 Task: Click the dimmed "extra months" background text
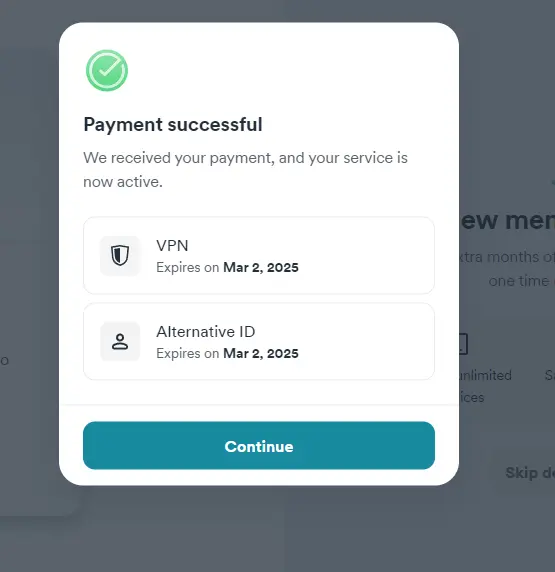[x=507, y=257]
